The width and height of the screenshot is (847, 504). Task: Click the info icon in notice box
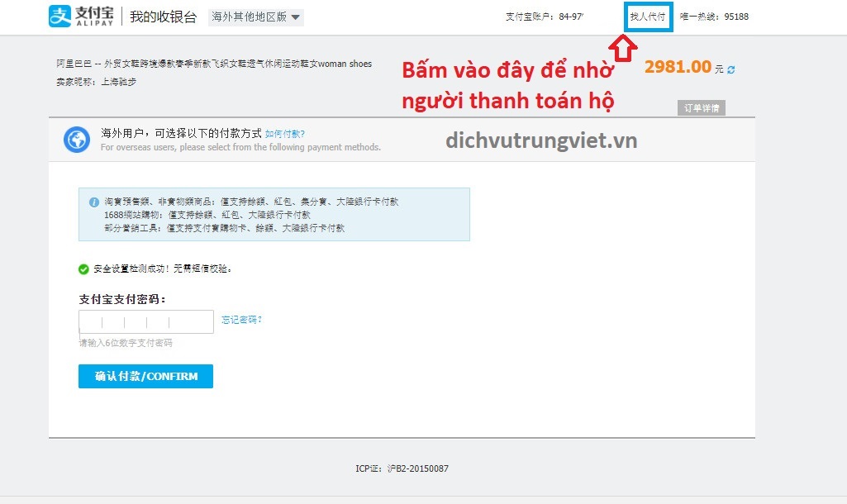click(x=94, y=202)
